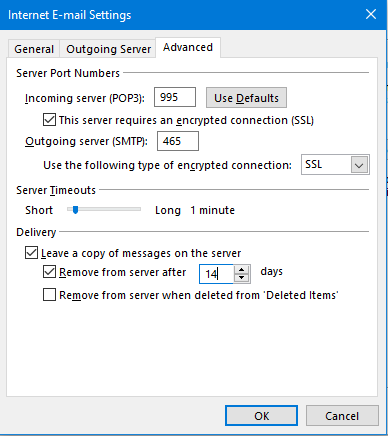Image resolution: width=388 pixels, height=436 pixels.
Task: Click the Outgoing server SMTP port field
Action: click(x=178, y=141)
